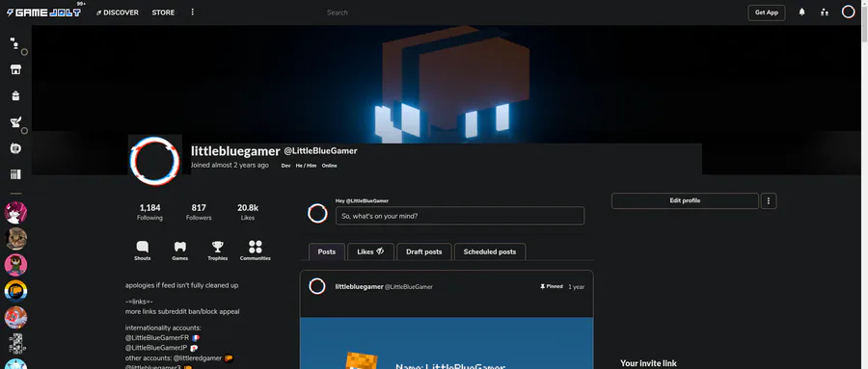Switch to the Posts tab
868x369 pixels.
click(327, 251)
